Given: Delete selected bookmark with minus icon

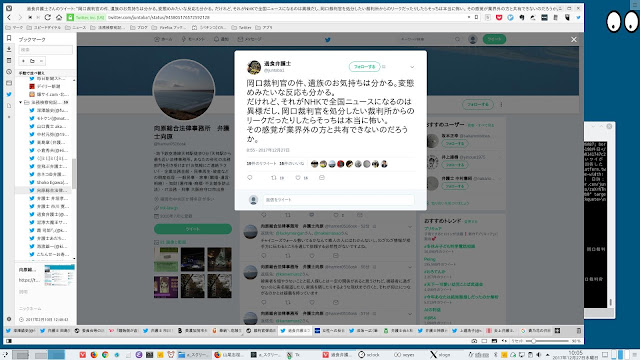Looking at the screenshot, I should pyautogui.click(x=41, y=61).
